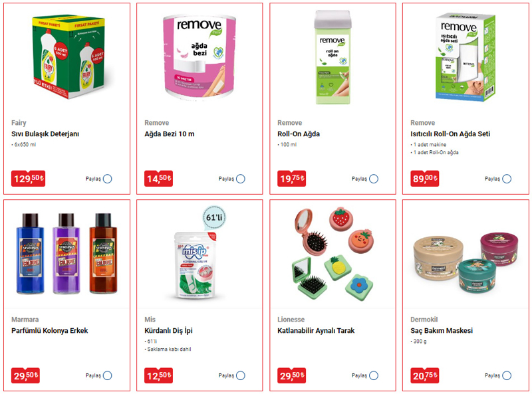The height and width of the screenshot is (394, 532).
Task: Open the Sıvı Bulaşık Deterjanı product title
Action: [45, 134]
